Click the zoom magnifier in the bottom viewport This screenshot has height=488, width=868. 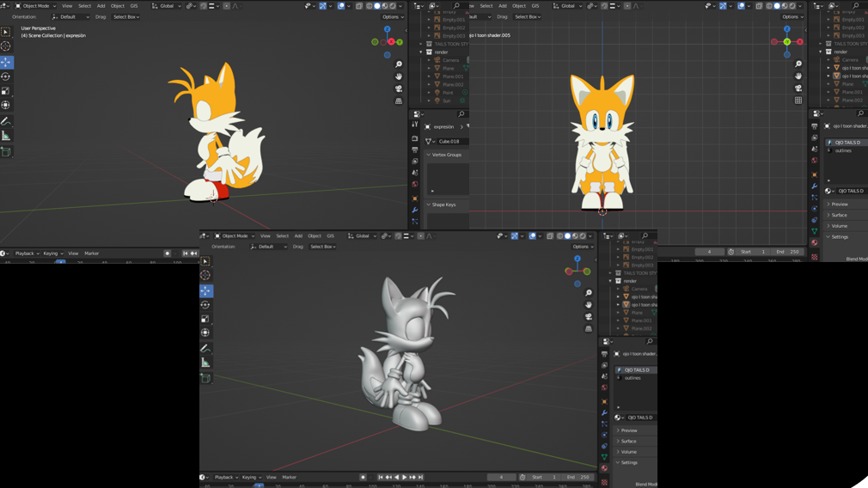pyautogui.click(x=589, y=293)
